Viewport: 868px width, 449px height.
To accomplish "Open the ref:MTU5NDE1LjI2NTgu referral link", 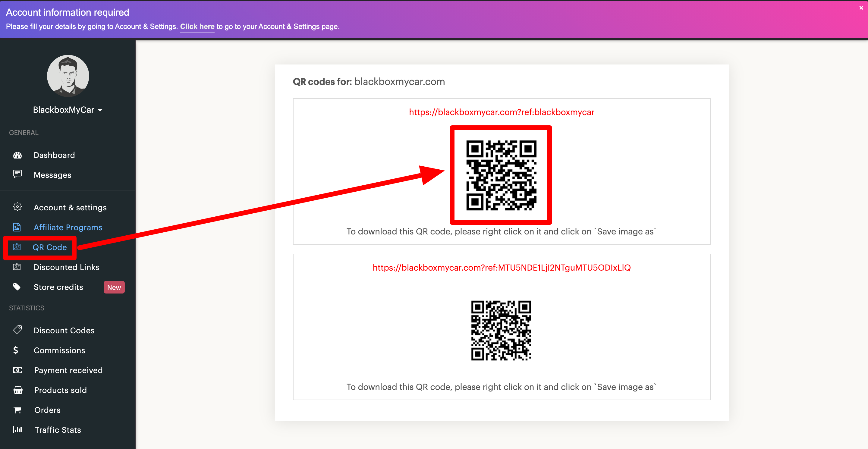I will pyautogui.click(x=502, y=268).
